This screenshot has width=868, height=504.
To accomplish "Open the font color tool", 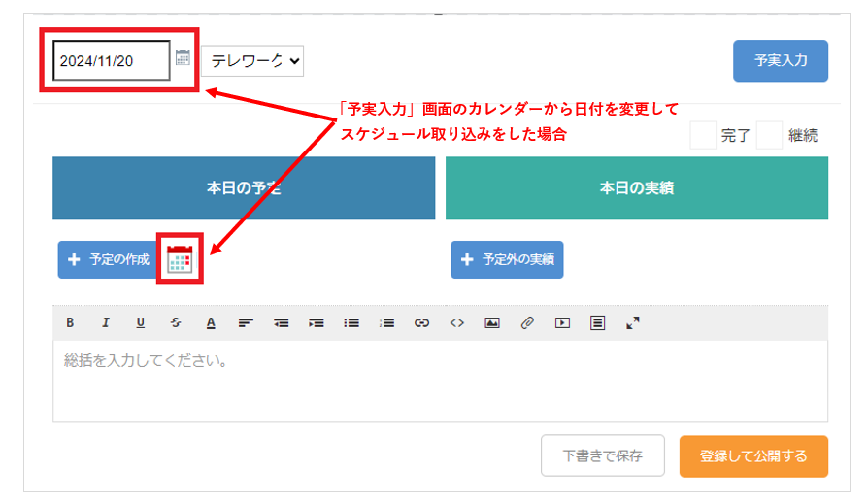I will (211, 323).
